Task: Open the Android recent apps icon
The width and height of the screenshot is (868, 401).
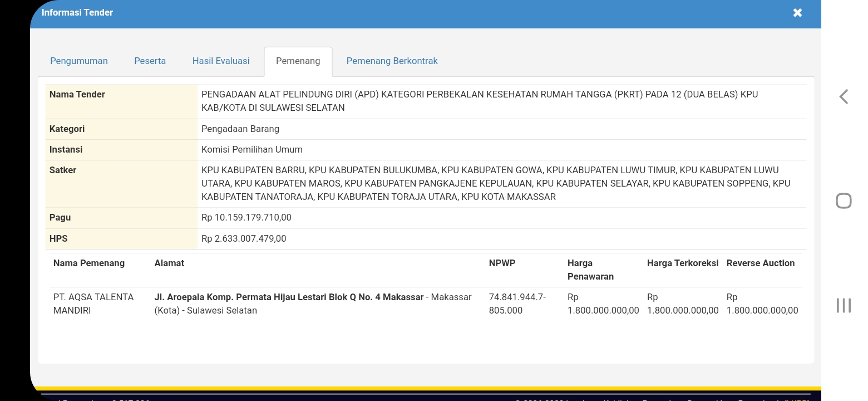Action: (844, 305)
